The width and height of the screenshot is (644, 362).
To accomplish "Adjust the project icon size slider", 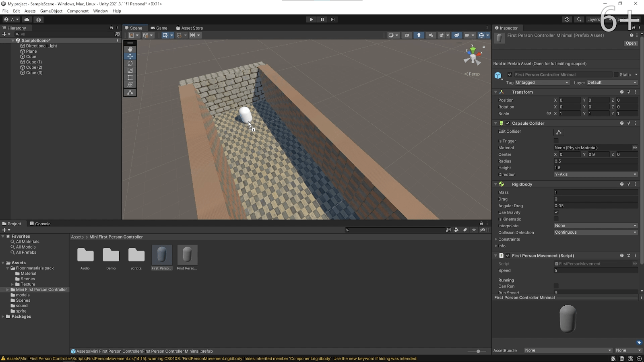I will pyautogui.click(x=478, y=351).
